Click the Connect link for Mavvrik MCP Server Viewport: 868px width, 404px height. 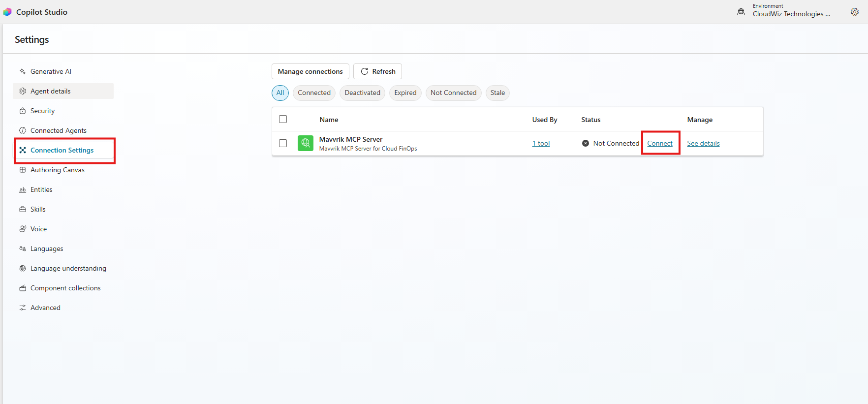coord(660,143)
